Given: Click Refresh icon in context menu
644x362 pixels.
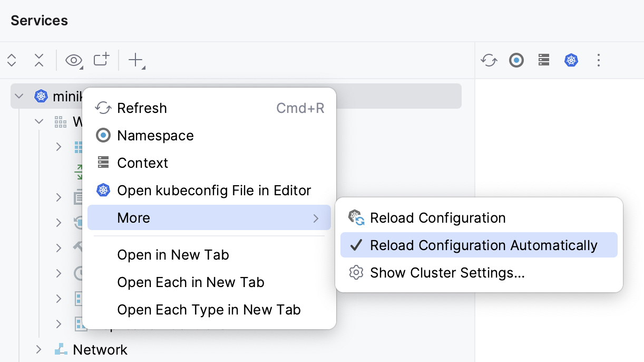Looking at the screenshot, I should click(x=103, y=108).
